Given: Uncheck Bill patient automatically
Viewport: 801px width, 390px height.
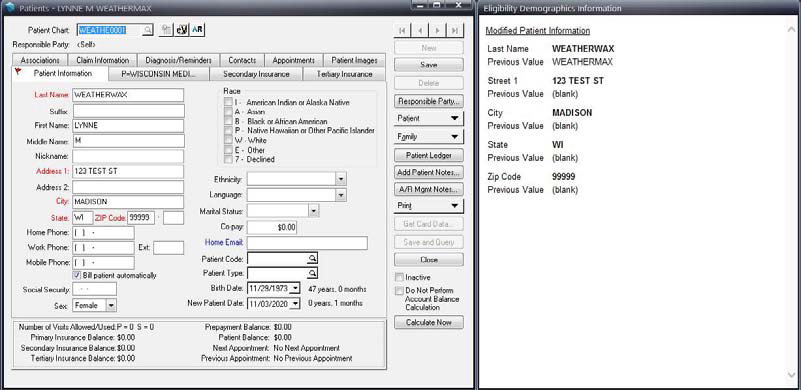Looking at the screenshot, I should coord(77,275).
